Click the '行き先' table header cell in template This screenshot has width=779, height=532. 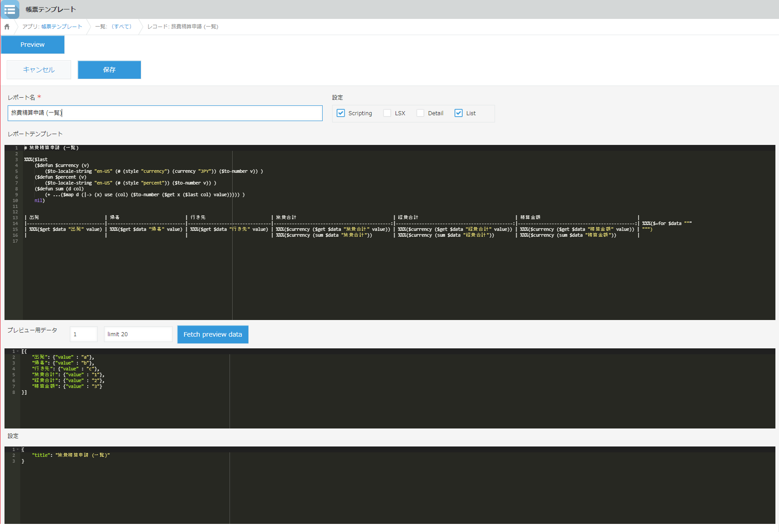pyautogui.click(x=198, y=217)
